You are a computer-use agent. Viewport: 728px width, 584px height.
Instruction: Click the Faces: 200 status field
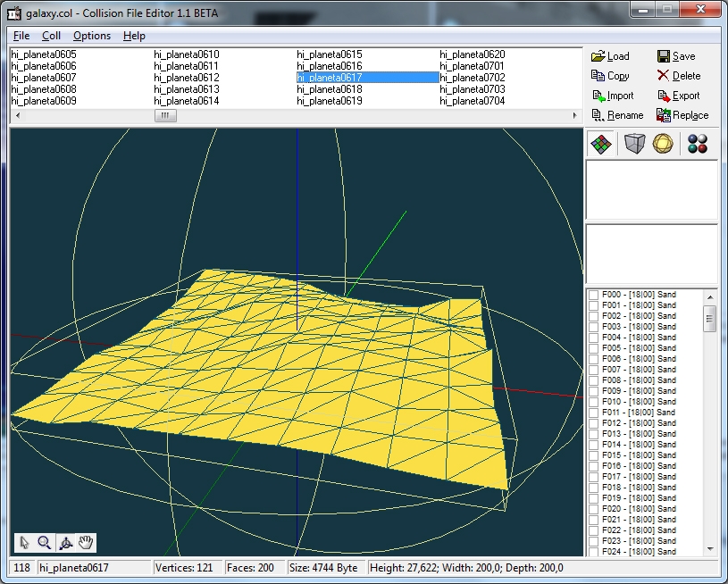click(255, 568)
